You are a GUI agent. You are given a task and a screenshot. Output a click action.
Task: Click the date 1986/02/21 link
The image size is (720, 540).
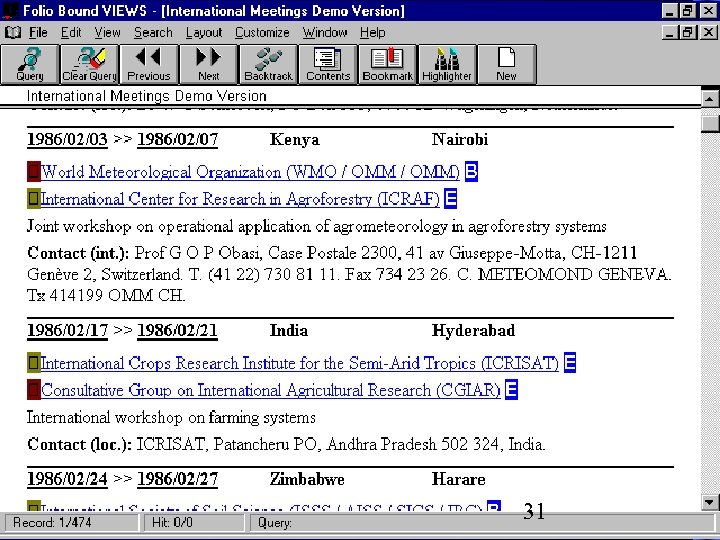(177, 330)
